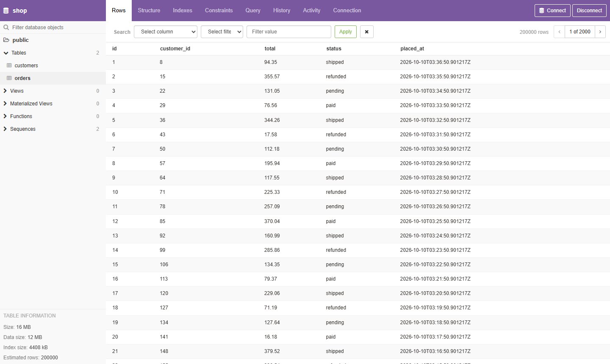Screen dimensions: 610x364
Task: Click the total cell 16.18
Action: (x=271, y=337)
